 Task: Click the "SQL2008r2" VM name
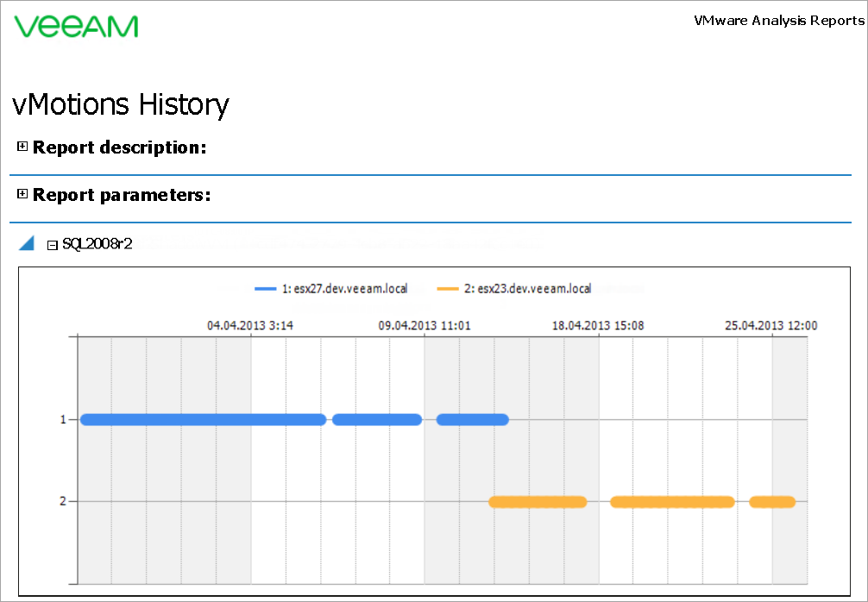tap(97, 244)
